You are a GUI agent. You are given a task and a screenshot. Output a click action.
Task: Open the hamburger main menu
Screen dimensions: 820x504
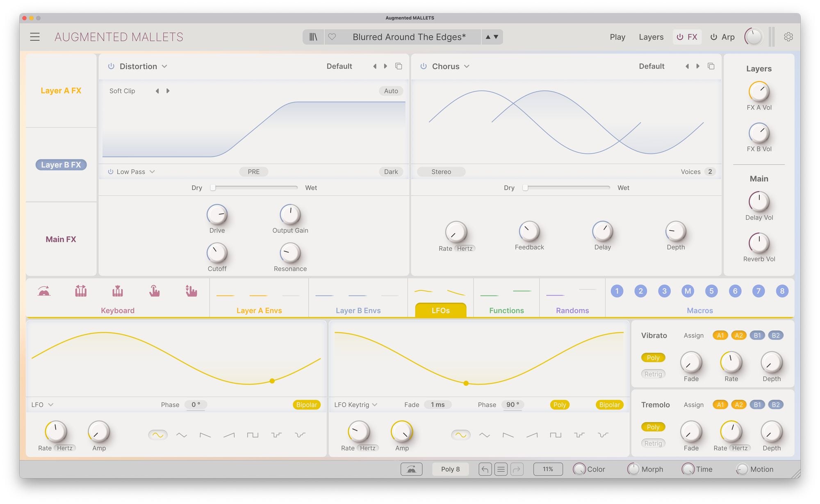35,37
